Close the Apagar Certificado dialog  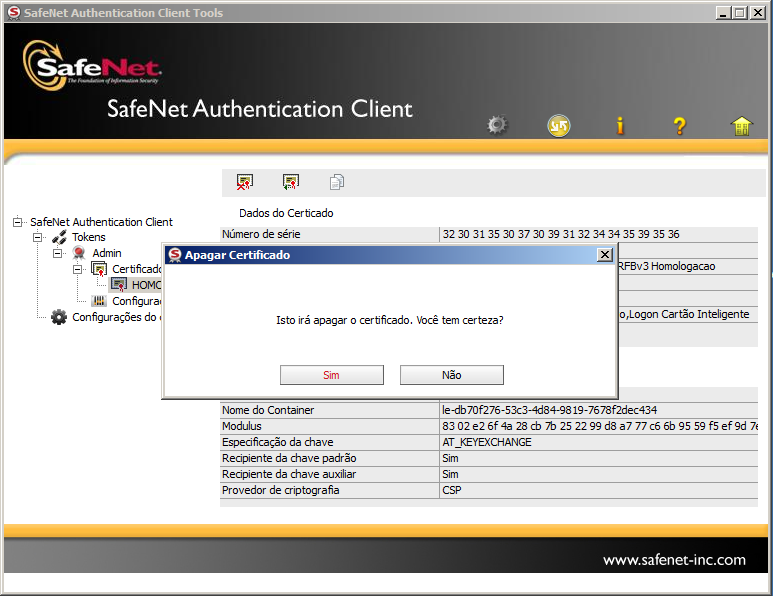[605, 255]
